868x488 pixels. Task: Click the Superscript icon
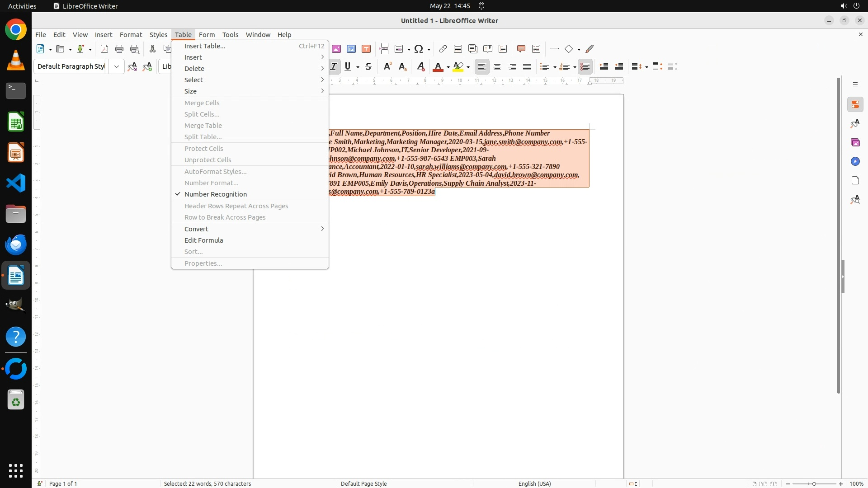coord(387,67)
